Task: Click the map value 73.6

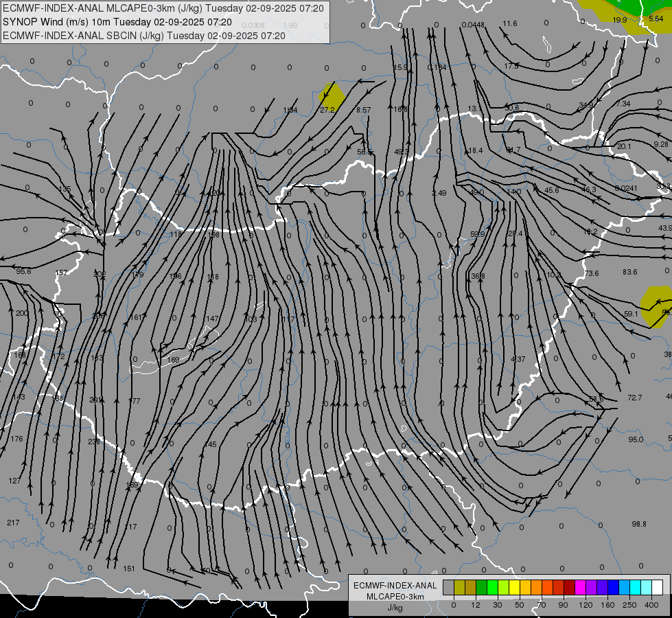Action: [x=592, y=273]
